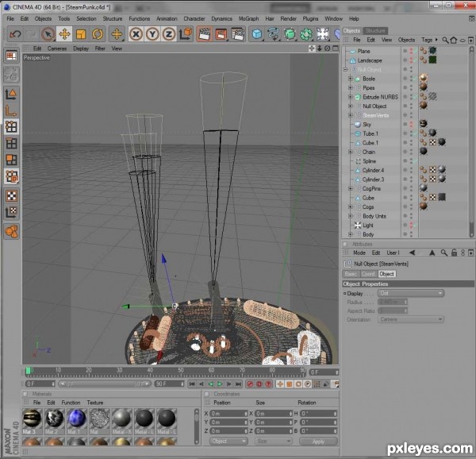Click the Position X input field
Screen dimensions: 476x459
(228, 414)
